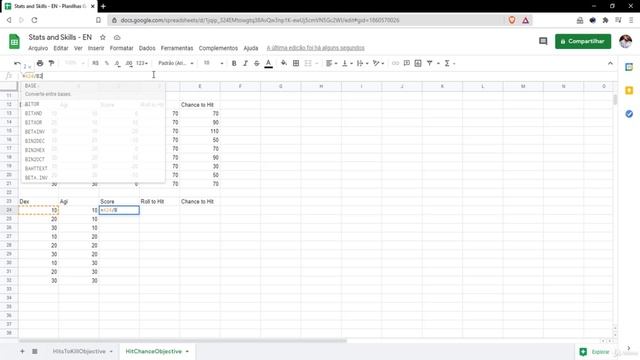Format as currency with the R$ button
Screen dimensions: 640x360
pos(96,63)
